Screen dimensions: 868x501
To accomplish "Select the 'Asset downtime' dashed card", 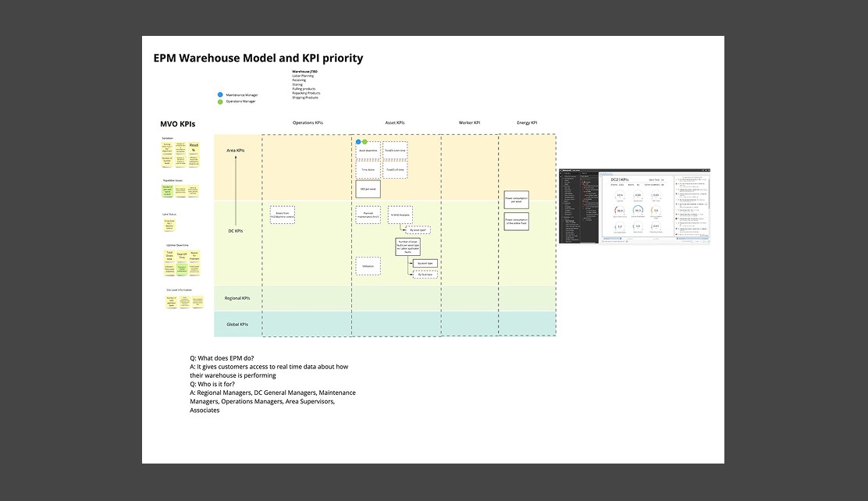I will (x=368, y=151).
